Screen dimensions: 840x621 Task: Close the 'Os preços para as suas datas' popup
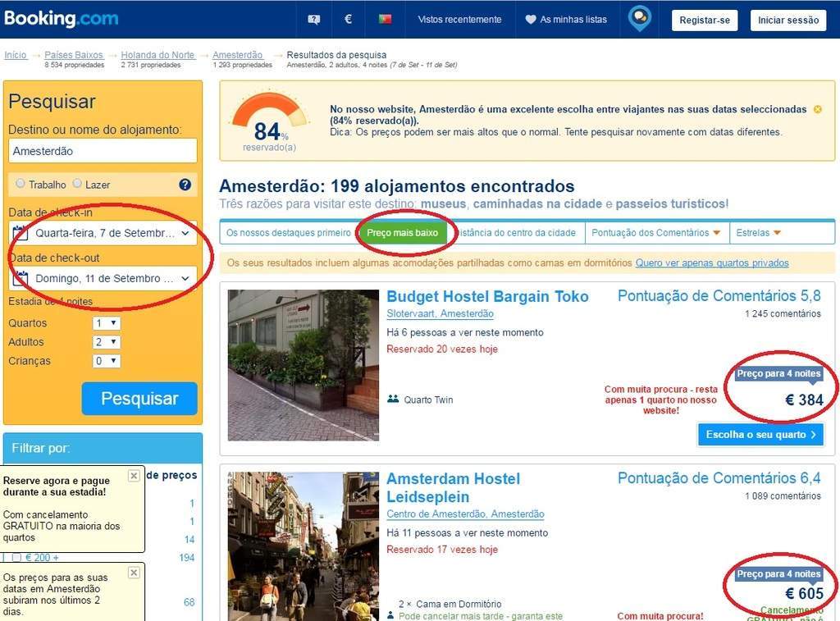134,573
